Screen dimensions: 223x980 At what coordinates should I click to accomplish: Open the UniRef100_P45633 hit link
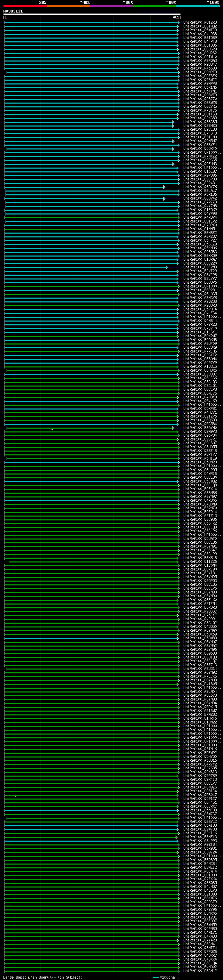coord(200,68)
